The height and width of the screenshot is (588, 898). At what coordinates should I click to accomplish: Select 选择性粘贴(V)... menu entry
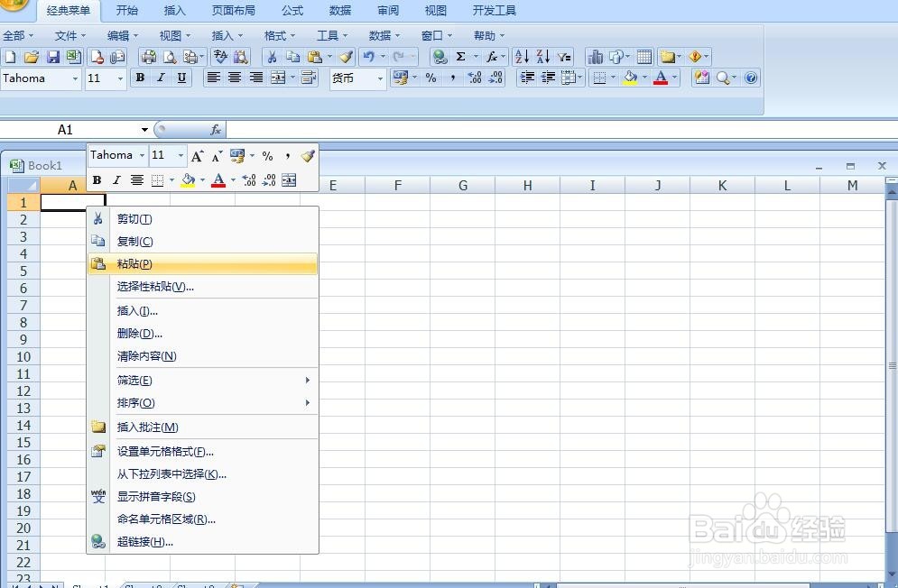(x=202, y=287)
